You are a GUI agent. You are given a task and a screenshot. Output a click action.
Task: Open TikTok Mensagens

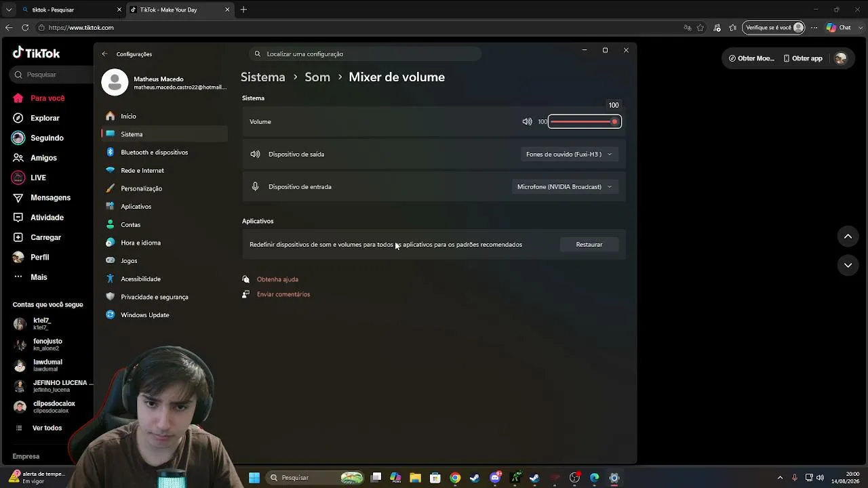coord(41,198)
